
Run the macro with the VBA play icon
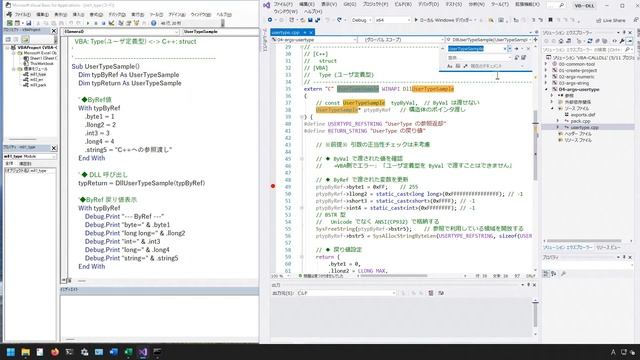[87, 23]
